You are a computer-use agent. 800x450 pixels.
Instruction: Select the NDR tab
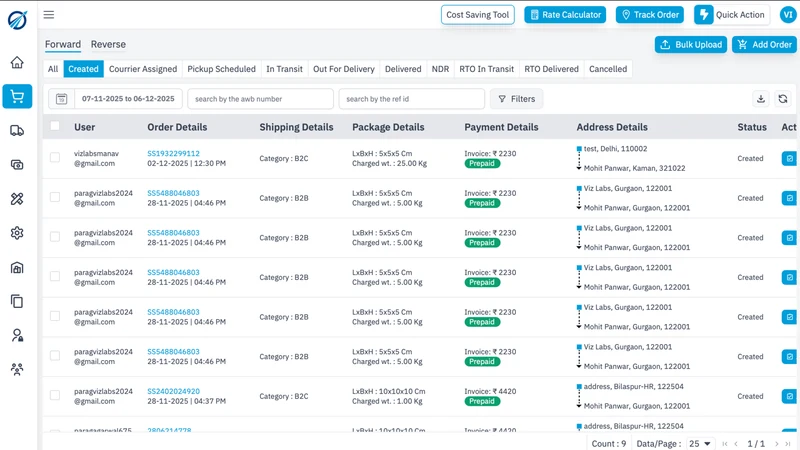[x=440, y=69]
